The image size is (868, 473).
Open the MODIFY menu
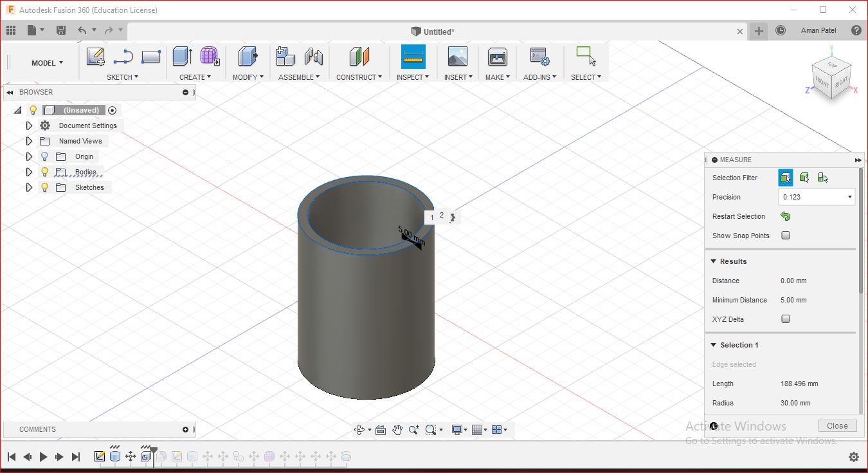[248, 77]
